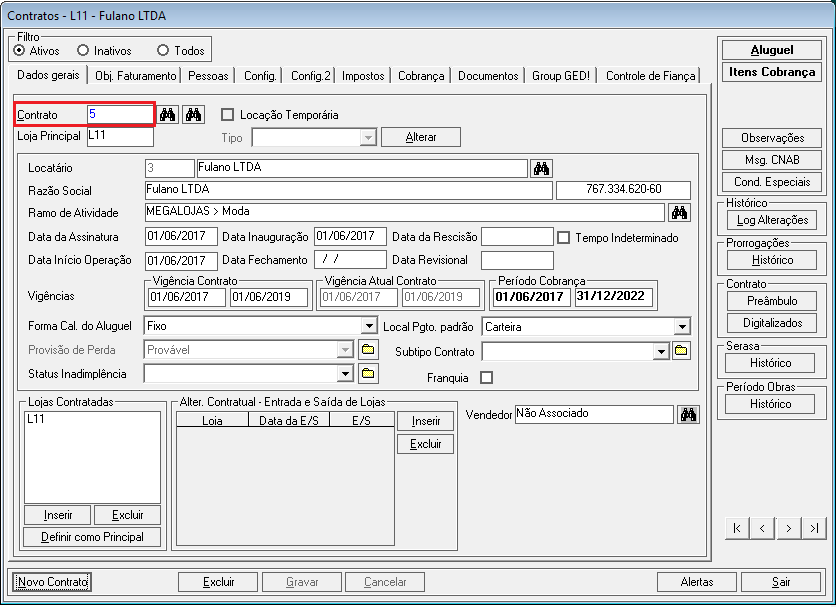Viewport: 836px width, 607px height.
Task: Click Inserir under Lojas Contratadas
Action: pyautogui.click(x=58, y=515)
